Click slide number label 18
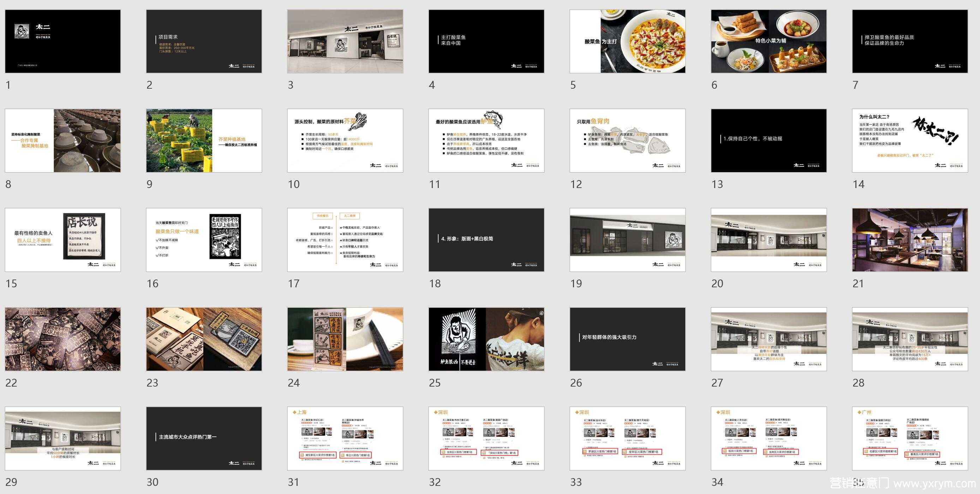The height and width of the screenshot is (494, 980). click(x=435, y=284)
